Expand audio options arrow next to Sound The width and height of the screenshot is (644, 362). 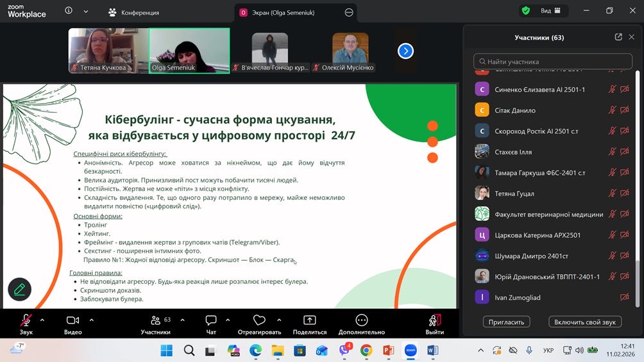pos(42,319)
